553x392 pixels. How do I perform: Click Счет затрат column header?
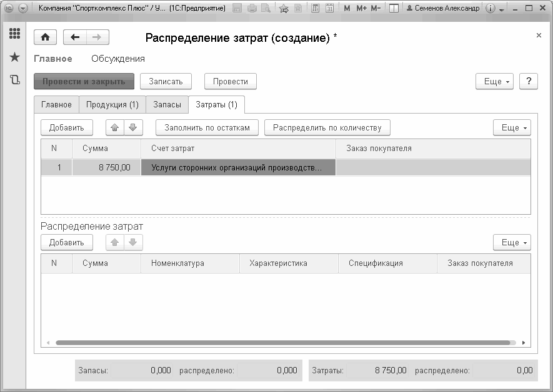coord(238,149)
